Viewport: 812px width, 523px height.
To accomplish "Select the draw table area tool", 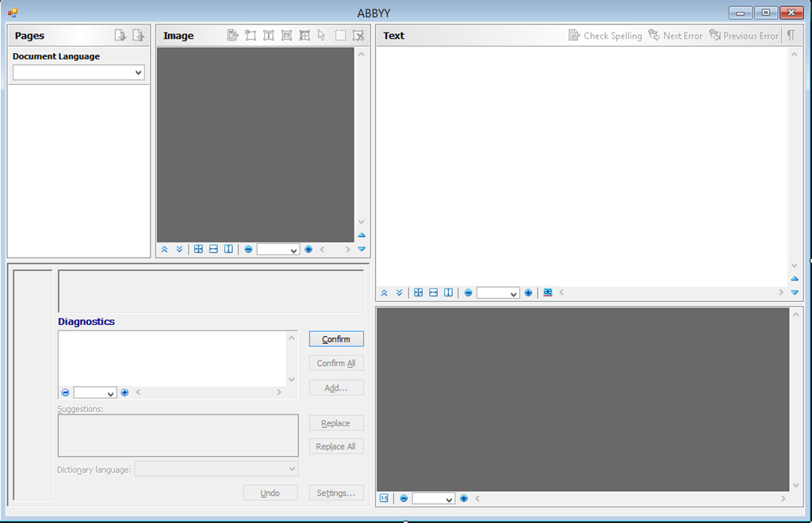I will click(x=304, y=35).
